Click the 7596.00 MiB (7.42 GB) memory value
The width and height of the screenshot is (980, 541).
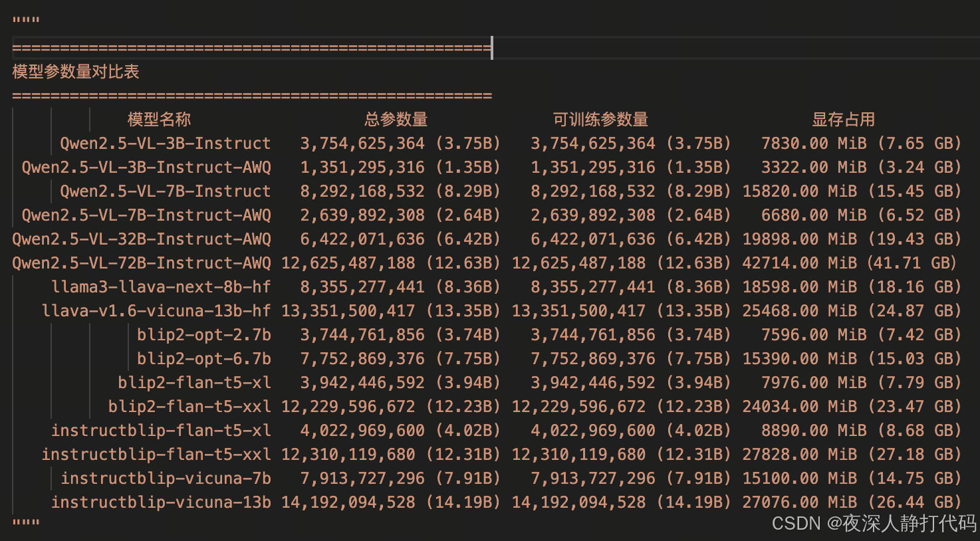tap(862, 335)
